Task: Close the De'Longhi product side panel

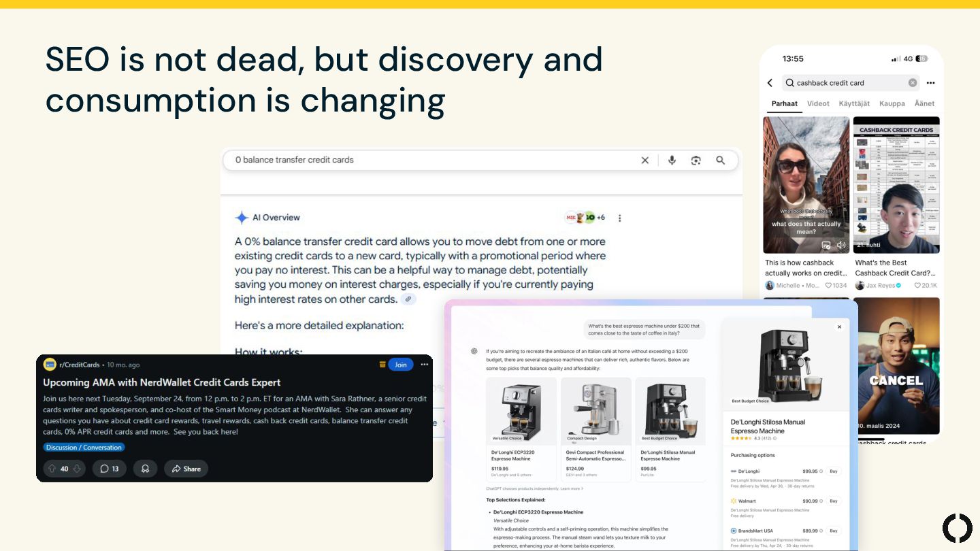Action: coord(839,327)
